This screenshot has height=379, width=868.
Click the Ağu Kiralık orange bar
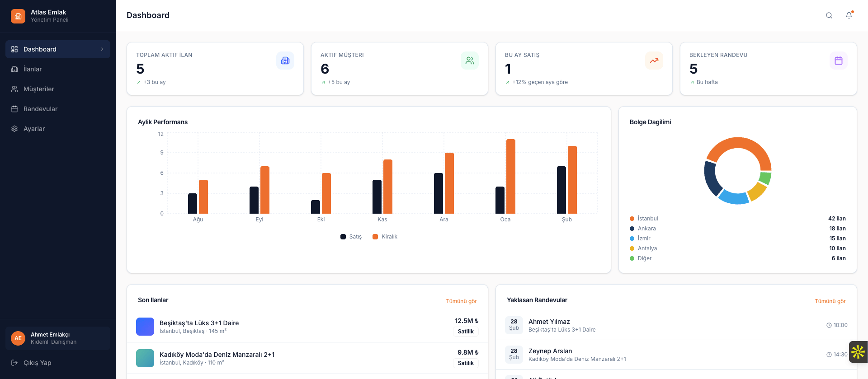203,197
